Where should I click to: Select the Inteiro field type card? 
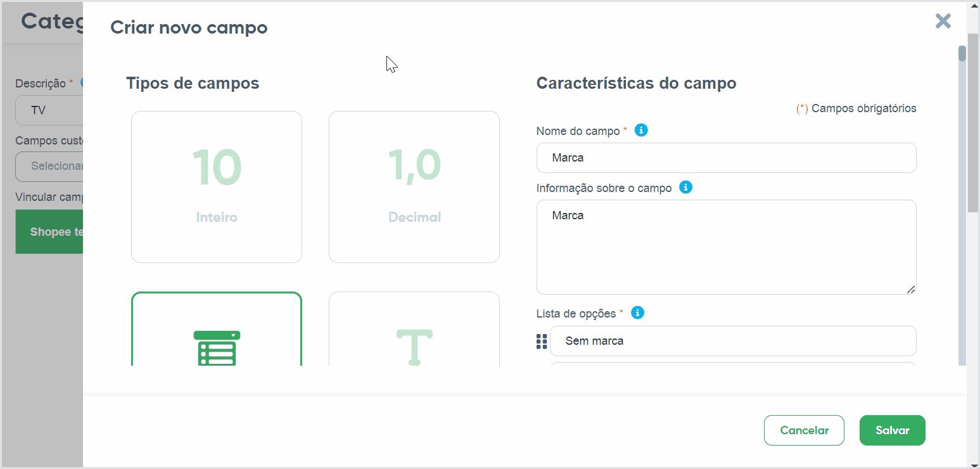point(217,187)
